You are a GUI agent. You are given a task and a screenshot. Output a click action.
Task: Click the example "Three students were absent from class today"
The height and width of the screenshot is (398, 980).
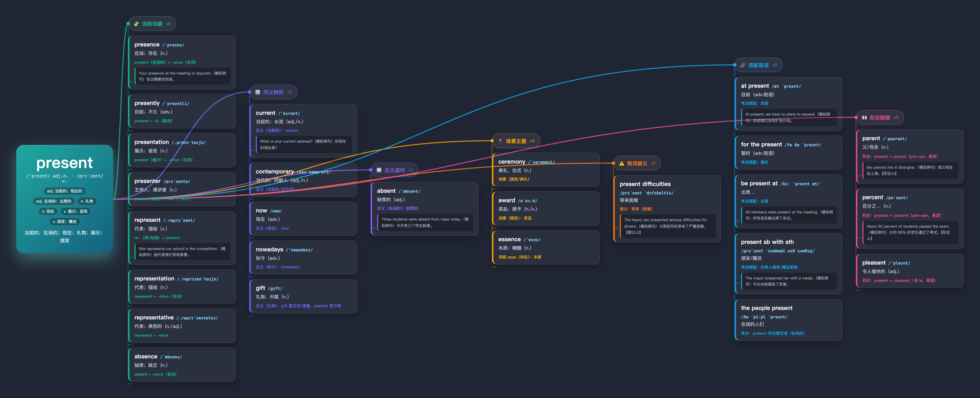425,222
